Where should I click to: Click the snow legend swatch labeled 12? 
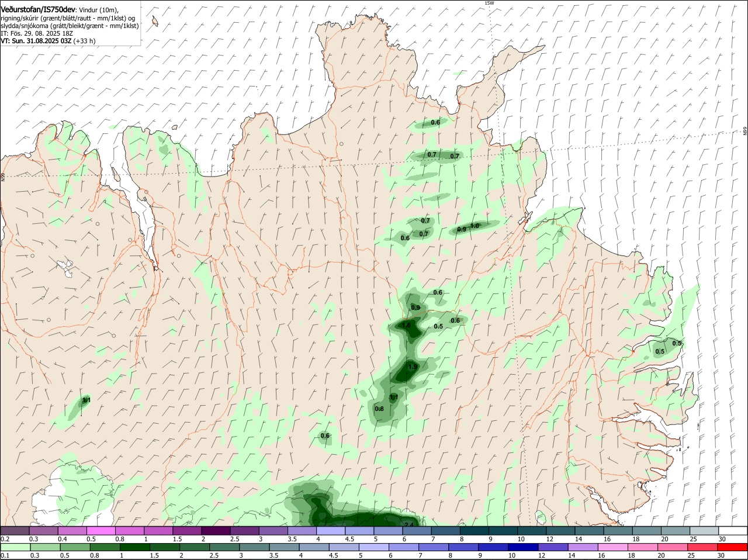click(560, 530)
